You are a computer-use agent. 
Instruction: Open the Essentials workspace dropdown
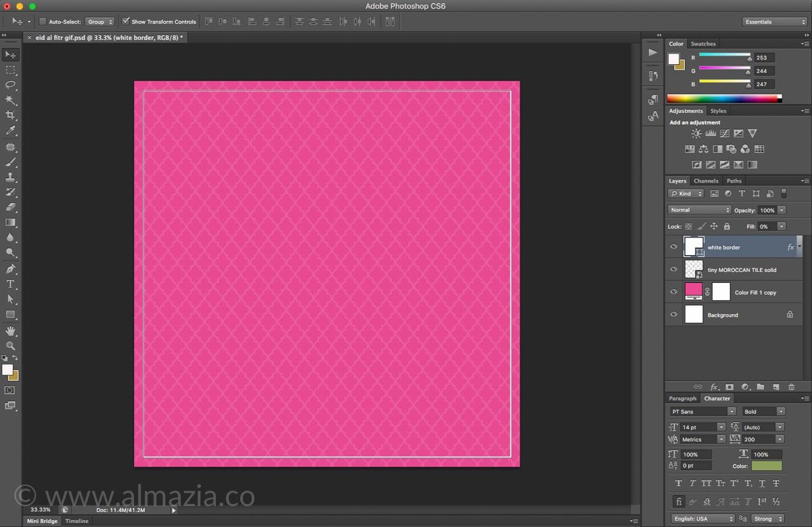[x=774, y=22]
